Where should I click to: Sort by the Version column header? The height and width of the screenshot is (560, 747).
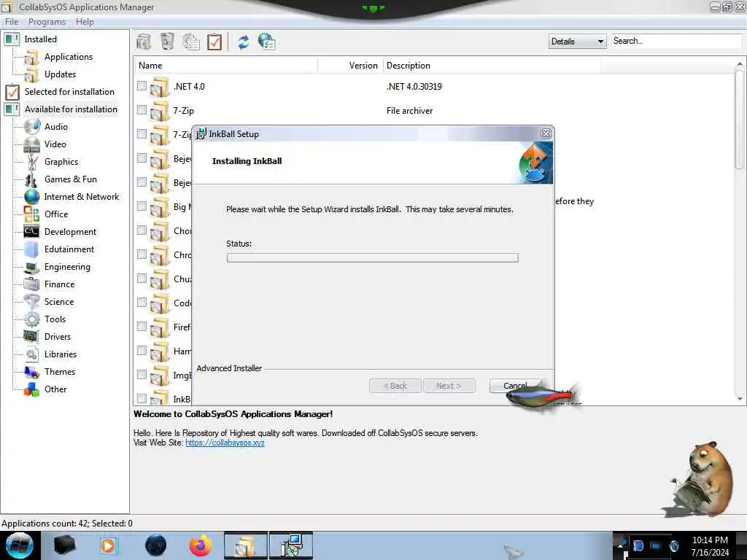pos(351,66)
